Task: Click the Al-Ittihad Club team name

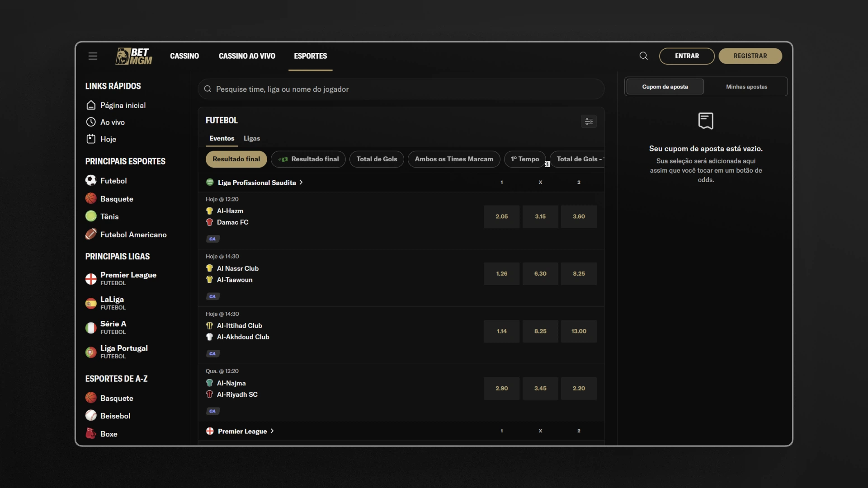Action: tap(240, 326)
